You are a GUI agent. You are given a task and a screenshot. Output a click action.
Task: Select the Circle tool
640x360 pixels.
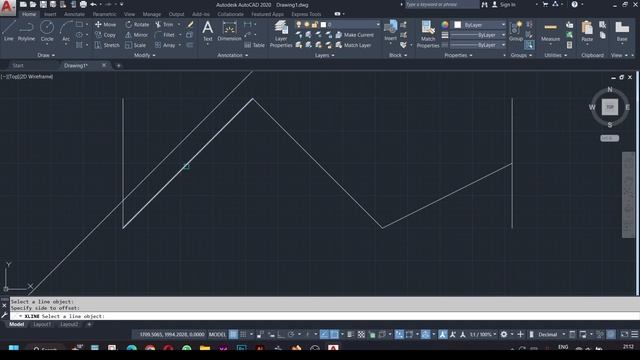(x=47, y=31)
